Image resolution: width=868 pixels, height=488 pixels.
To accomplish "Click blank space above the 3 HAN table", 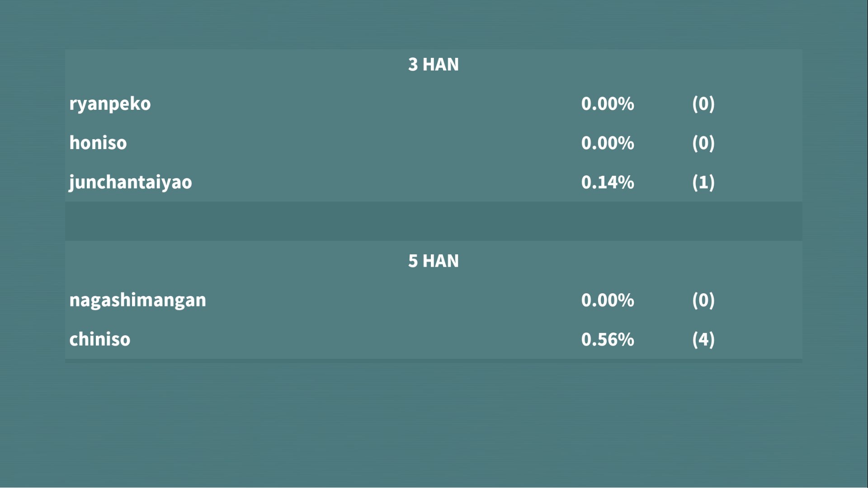I will [x=433, y=25].
